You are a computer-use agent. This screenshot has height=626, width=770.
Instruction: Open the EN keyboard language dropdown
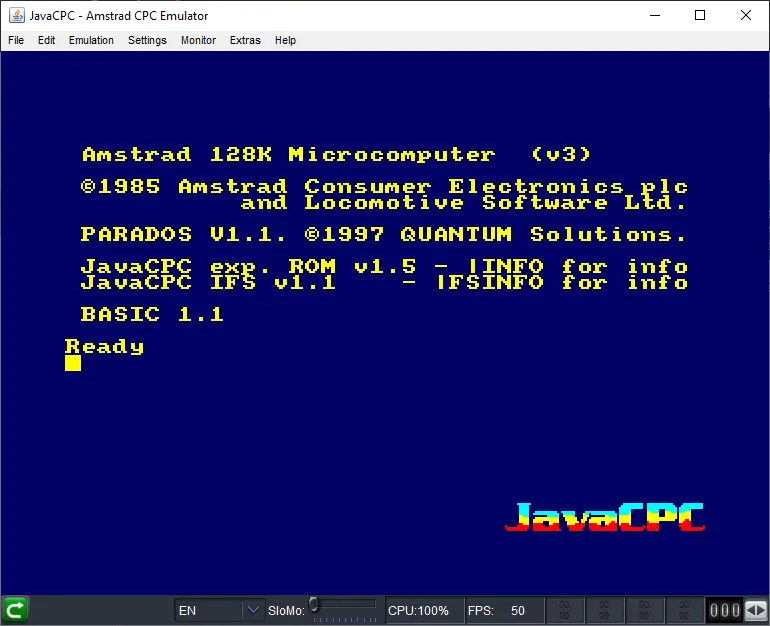click(x=220, y=610)
